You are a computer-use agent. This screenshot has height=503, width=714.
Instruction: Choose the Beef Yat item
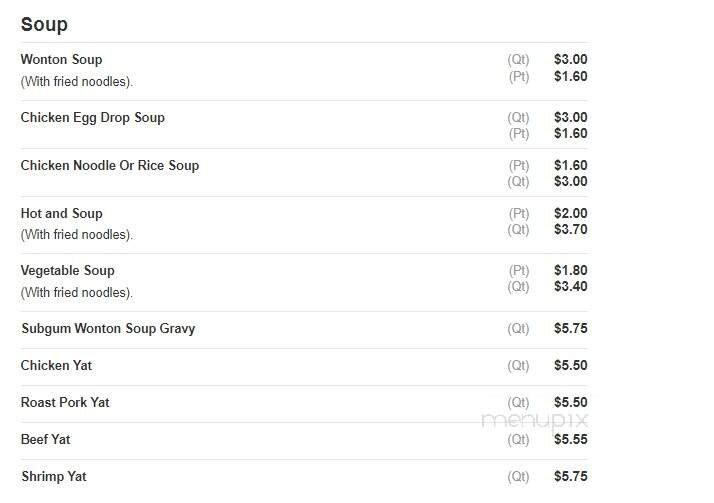[45, 440]
